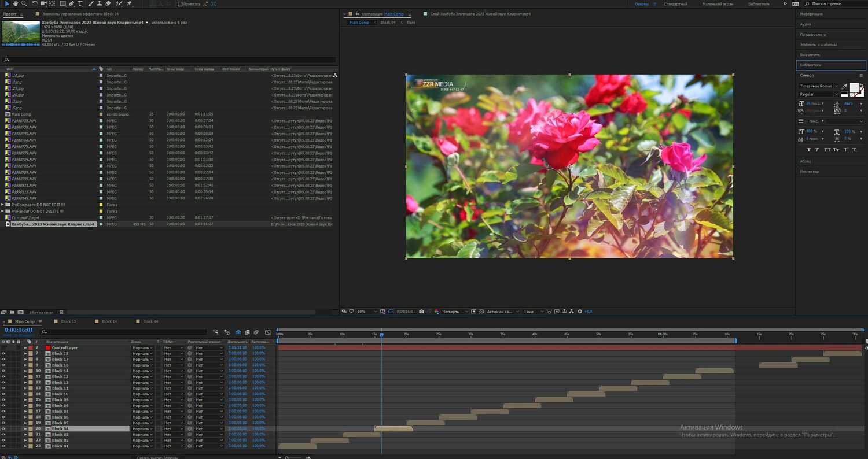The image size is (868, 459).
Task: Toggle the transparency grid icon
Action: coord(481,311)
